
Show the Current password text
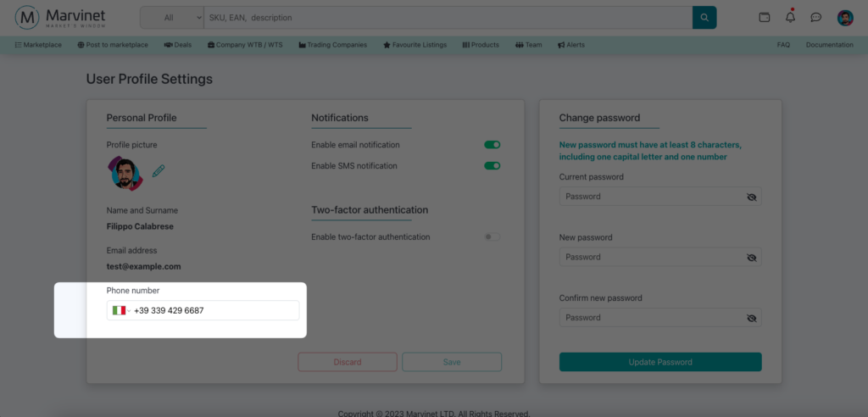751,197
